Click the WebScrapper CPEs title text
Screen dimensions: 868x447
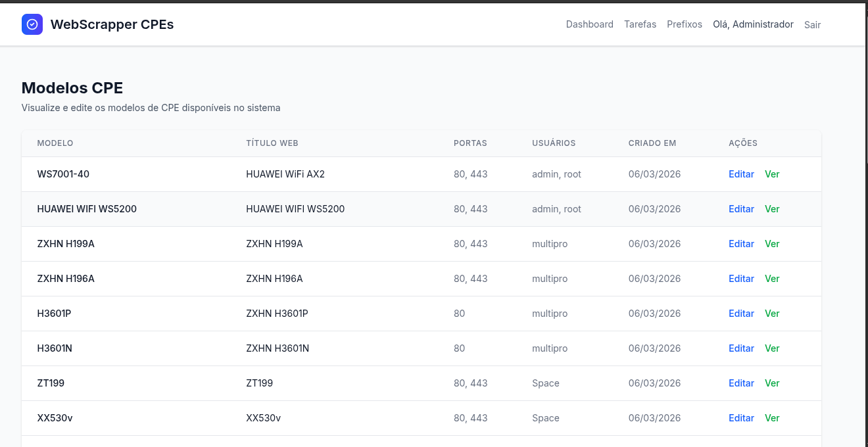click(112, 25)
